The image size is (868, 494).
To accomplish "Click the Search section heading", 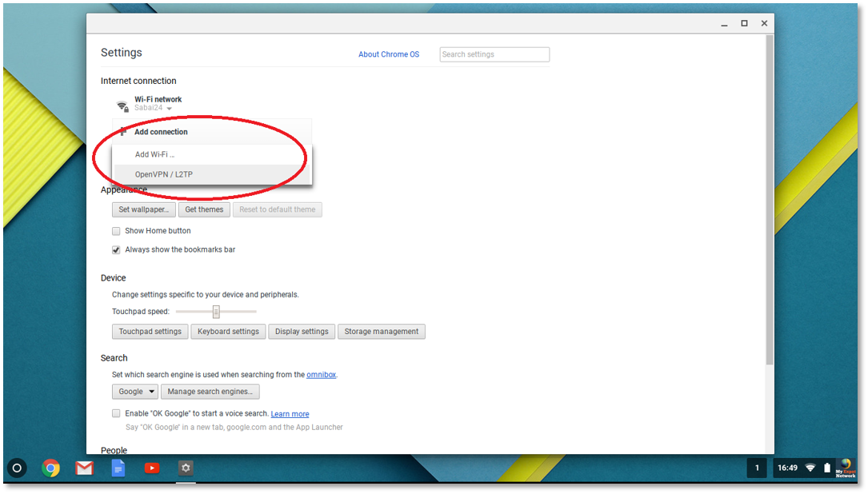I will click(x=114, y=358).
